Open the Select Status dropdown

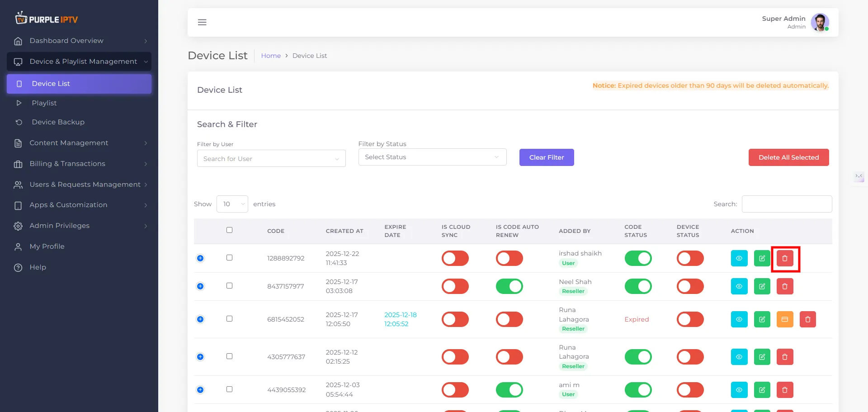click(x=432, y=157)
